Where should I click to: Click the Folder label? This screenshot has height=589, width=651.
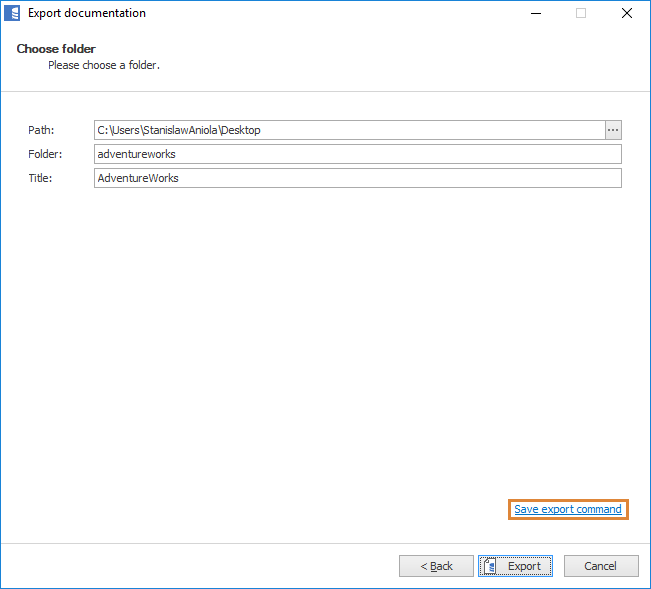coord(45,154)
